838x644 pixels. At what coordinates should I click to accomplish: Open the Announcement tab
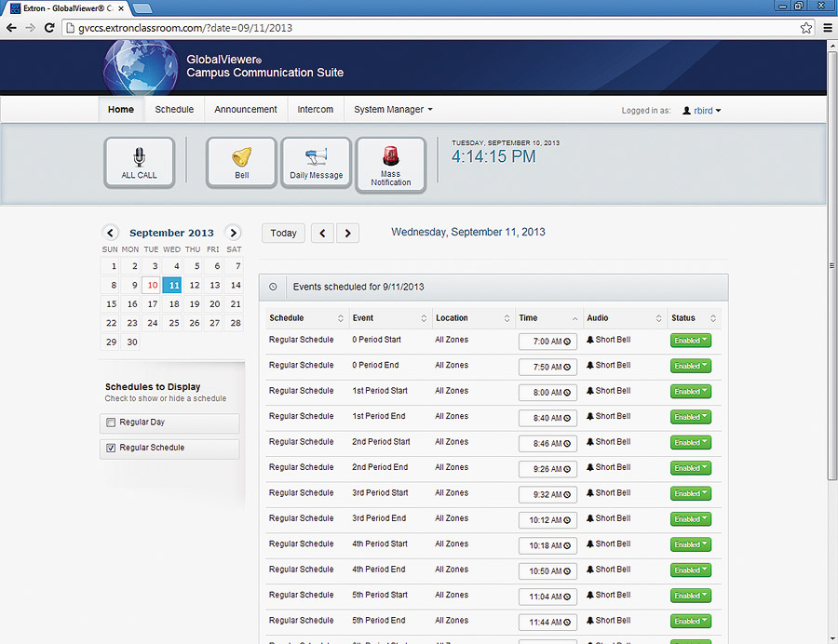(x=245, y=110)
